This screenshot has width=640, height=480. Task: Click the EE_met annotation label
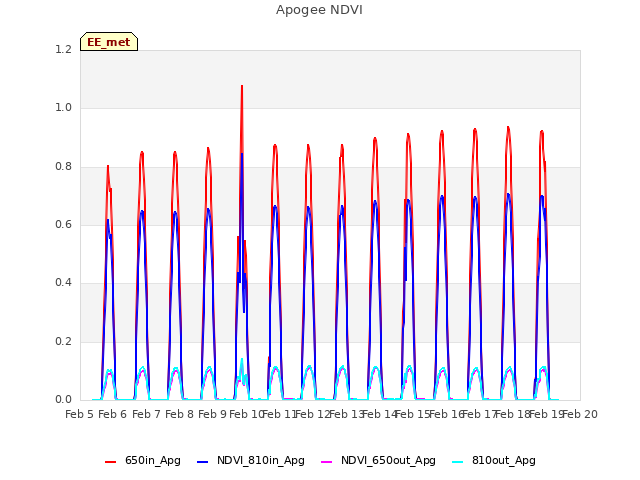coord(109,42)
